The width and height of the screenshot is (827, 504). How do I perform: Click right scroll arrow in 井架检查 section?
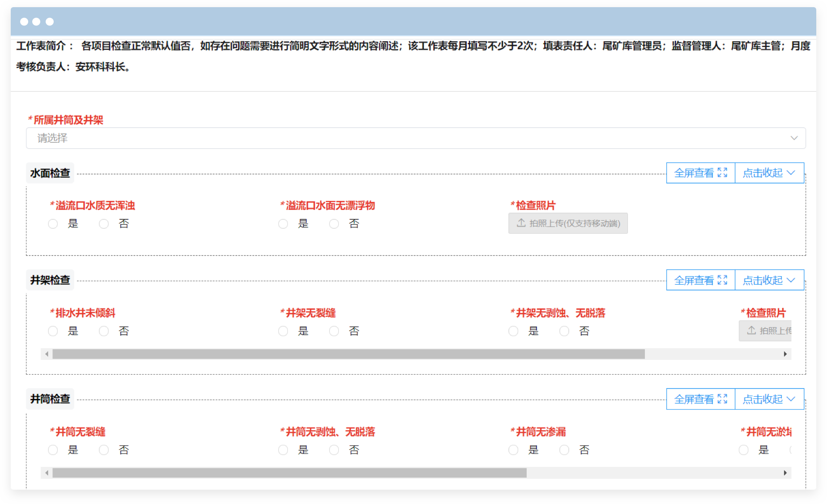(785, 354)
